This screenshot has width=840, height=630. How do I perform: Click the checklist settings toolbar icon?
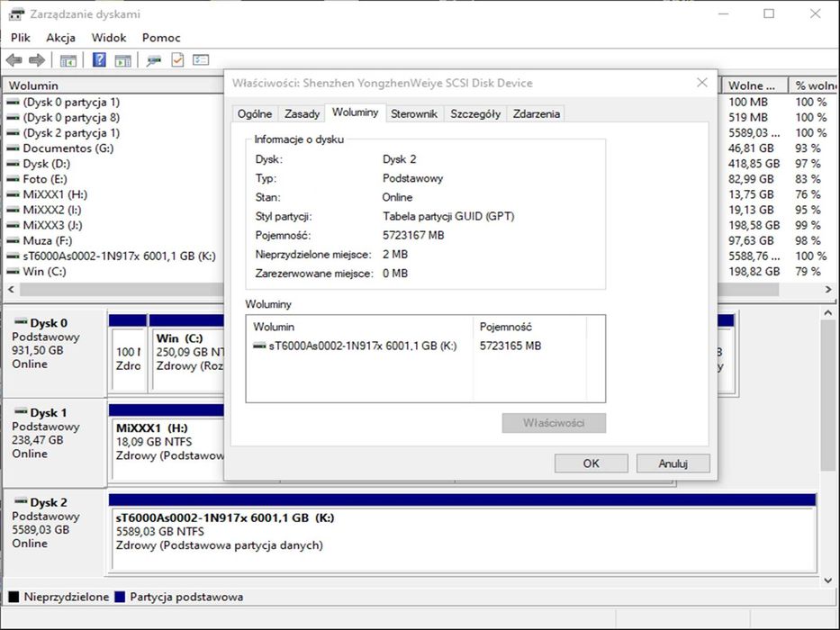point(201,60)
